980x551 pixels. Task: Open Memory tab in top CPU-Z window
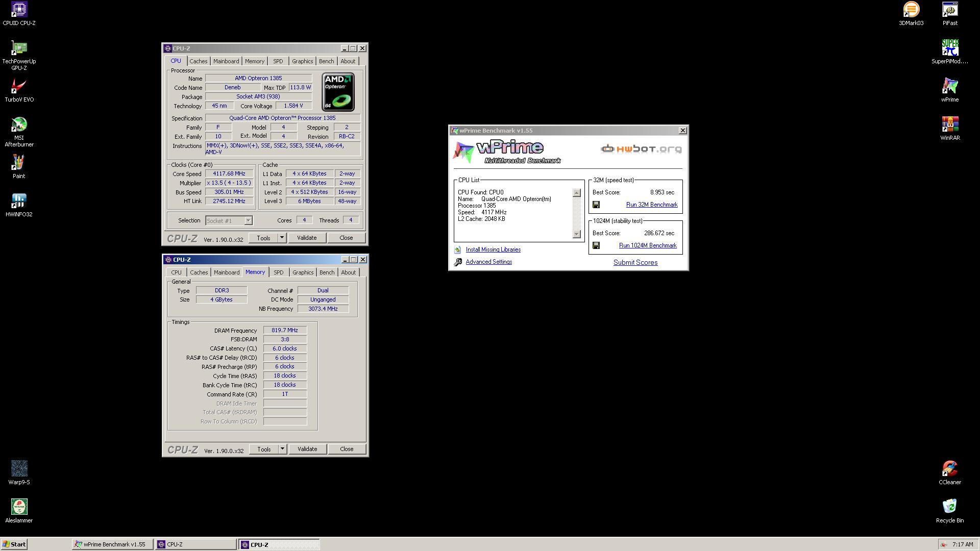pyautogui.click(x=255, y=61)
